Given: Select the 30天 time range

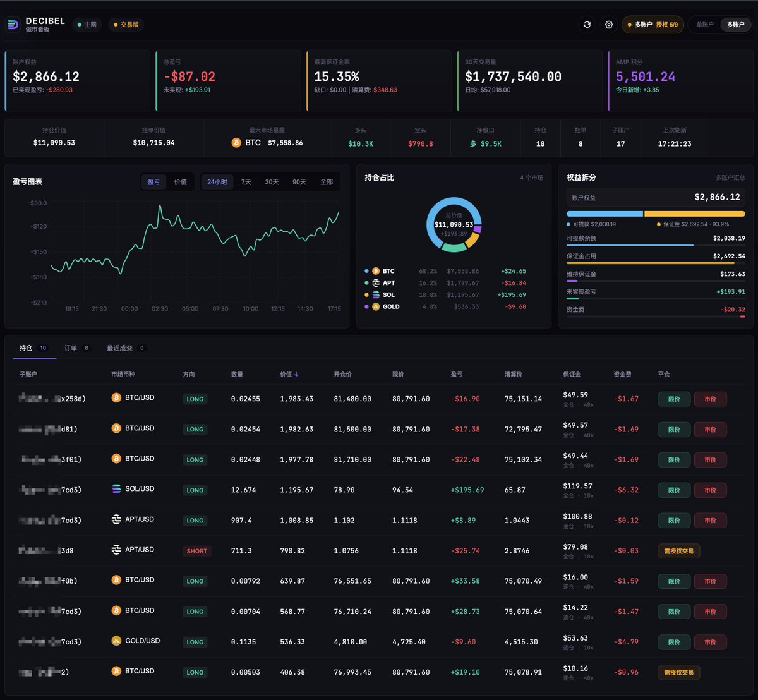Looking at the screenshot, I should point(272,182).
